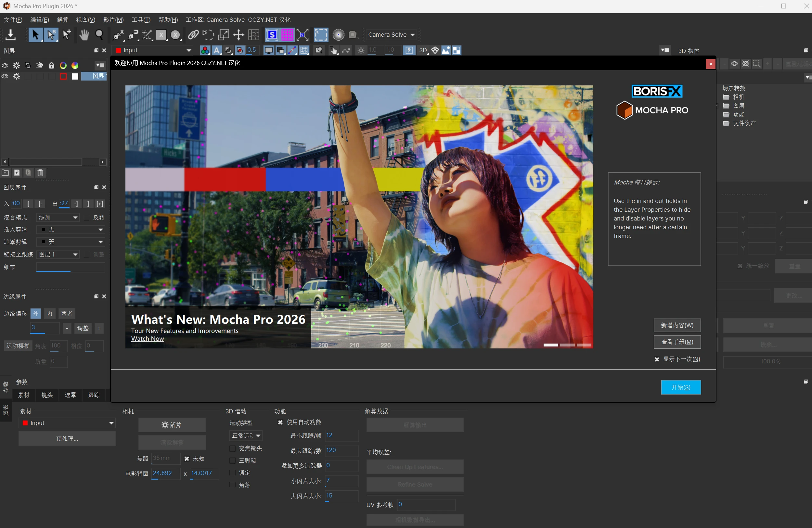Click the red layer outline color swatch
Viewport: 812px width, 528px height.
point(63,76)
